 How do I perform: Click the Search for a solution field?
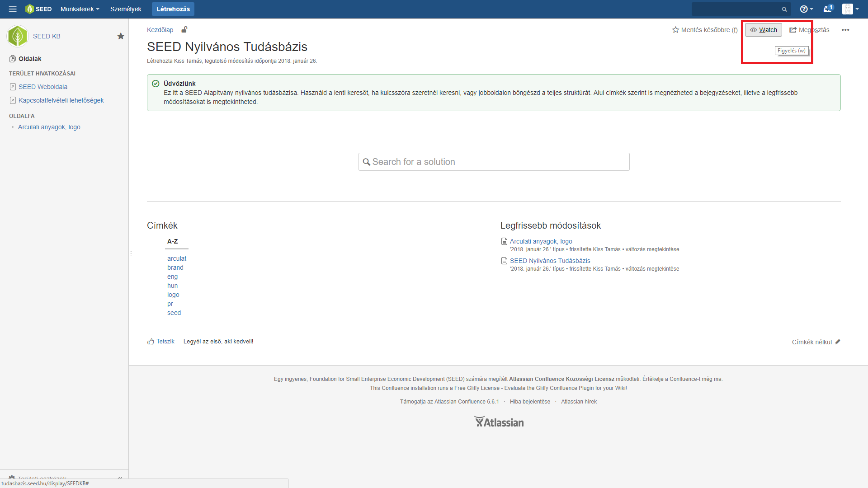[494, 162]
